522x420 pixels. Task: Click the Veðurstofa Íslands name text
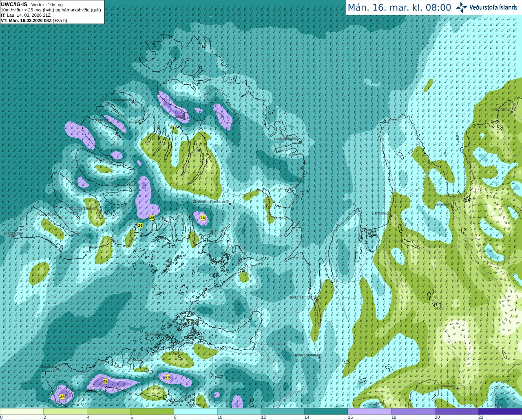[493, 7]
